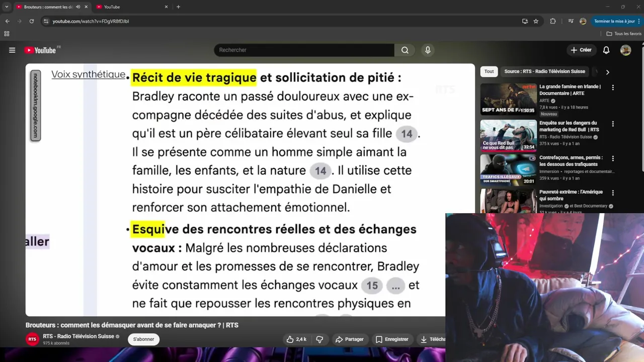Show next filter chips with right arrow

point(607,72)
